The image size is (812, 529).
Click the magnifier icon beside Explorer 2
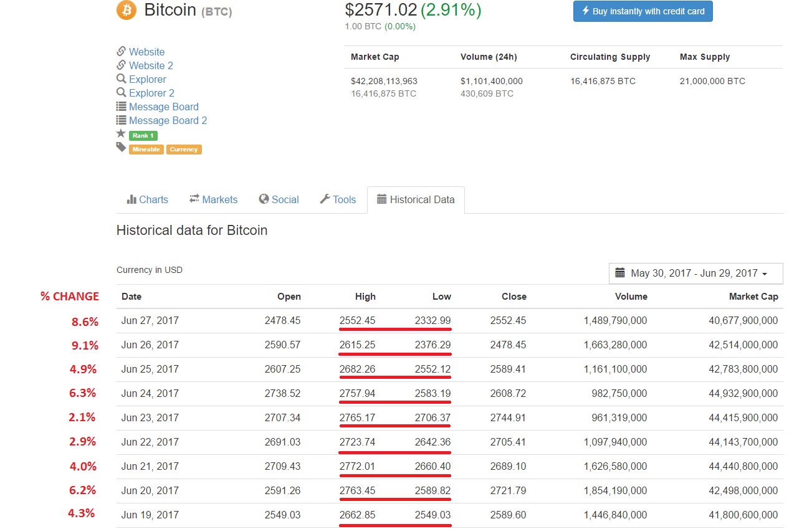pos(122,93)
